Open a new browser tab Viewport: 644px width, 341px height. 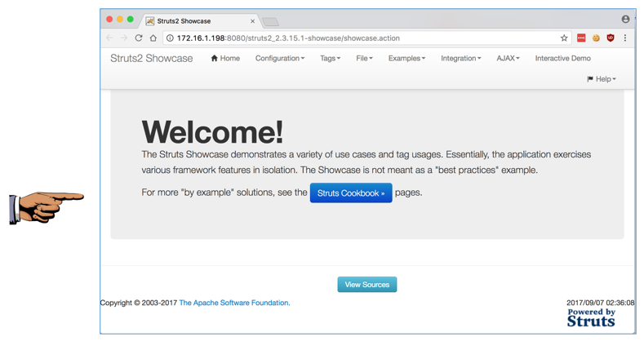click(x=270, y=21)
